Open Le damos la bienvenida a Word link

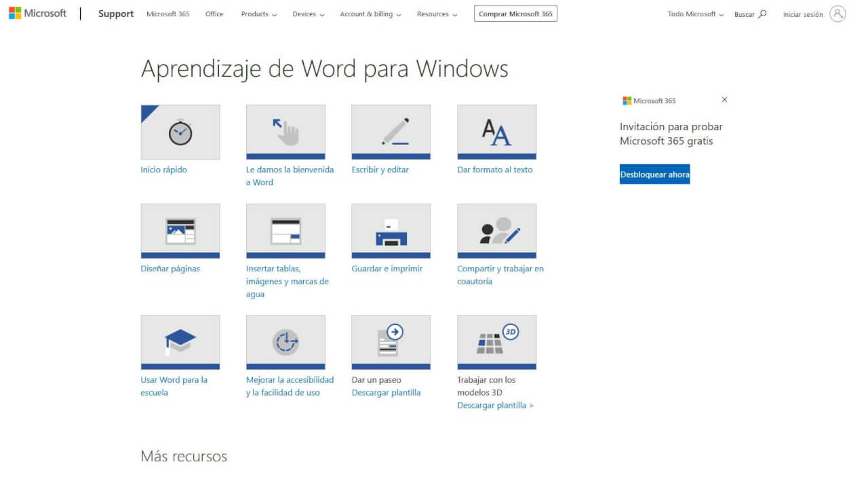tap(290, 176)
